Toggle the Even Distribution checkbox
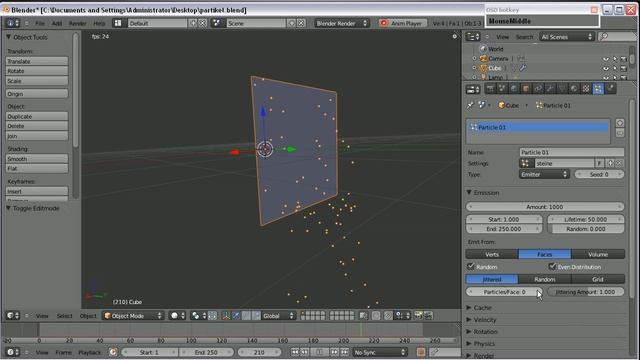 coord(552,267)
